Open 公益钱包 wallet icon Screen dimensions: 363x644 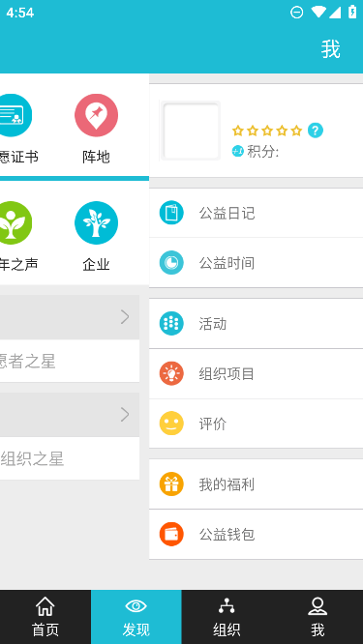(x=171, y=534)
